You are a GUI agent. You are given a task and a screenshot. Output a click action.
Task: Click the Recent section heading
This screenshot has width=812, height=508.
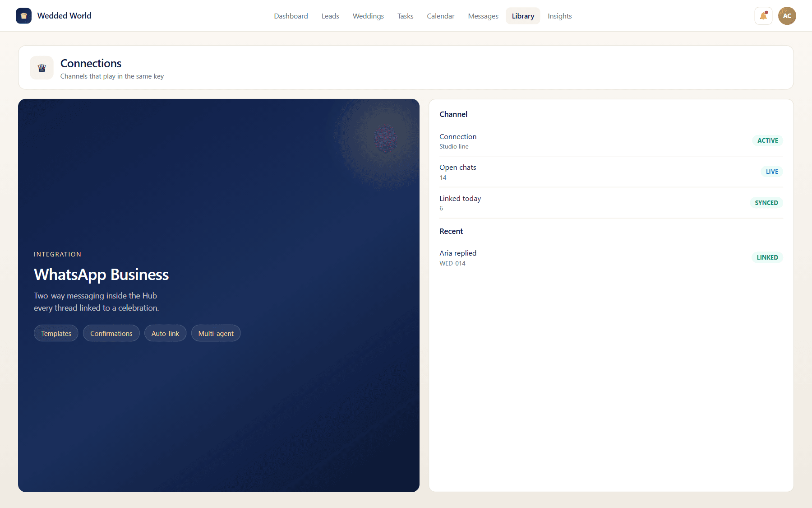pyautogui.click(x=451, y=231)
